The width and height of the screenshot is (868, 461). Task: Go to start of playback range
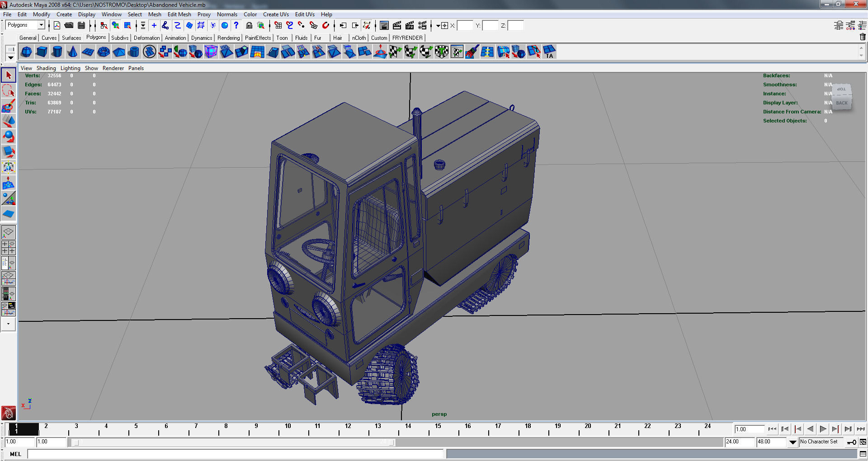click(x=772, y=429)
